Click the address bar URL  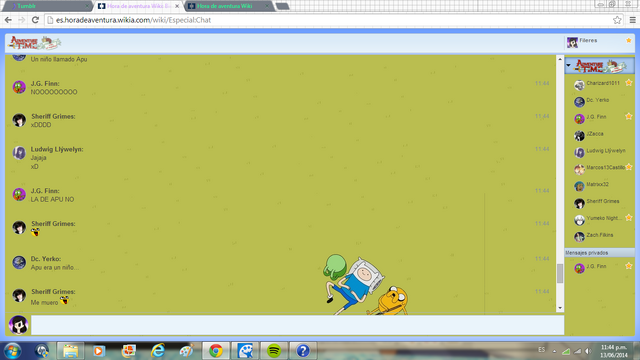pos(133,20)
